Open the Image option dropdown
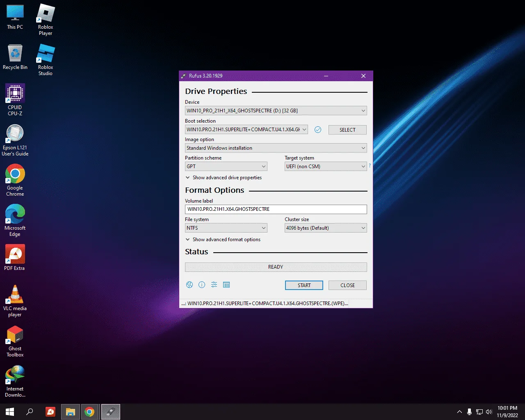525x420 pixels. (276, 148)
